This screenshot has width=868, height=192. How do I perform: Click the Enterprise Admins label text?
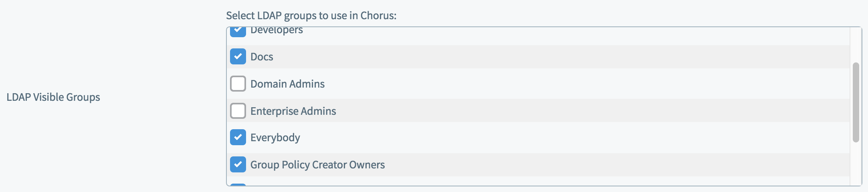pos(293,111)
